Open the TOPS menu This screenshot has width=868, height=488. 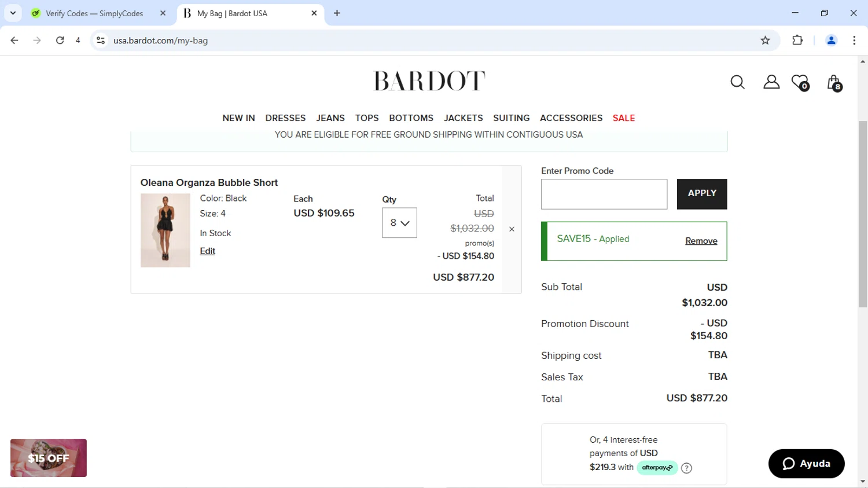pyautogui.click(x=367, y=118)
